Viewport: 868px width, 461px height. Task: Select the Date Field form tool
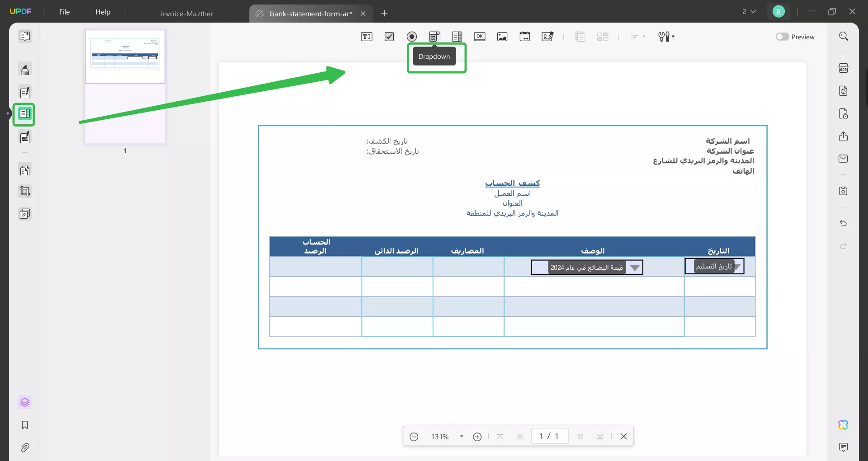click(x=525, y=37)
